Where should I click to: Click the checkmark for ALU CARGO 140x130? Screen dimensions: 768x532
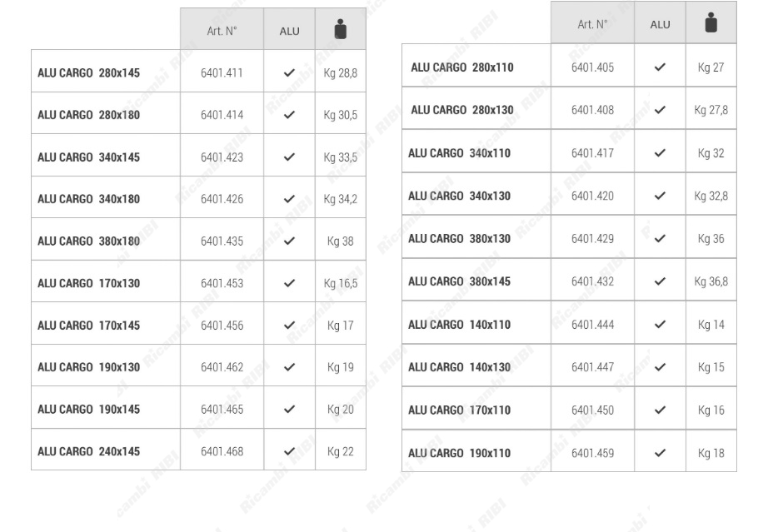660,367
